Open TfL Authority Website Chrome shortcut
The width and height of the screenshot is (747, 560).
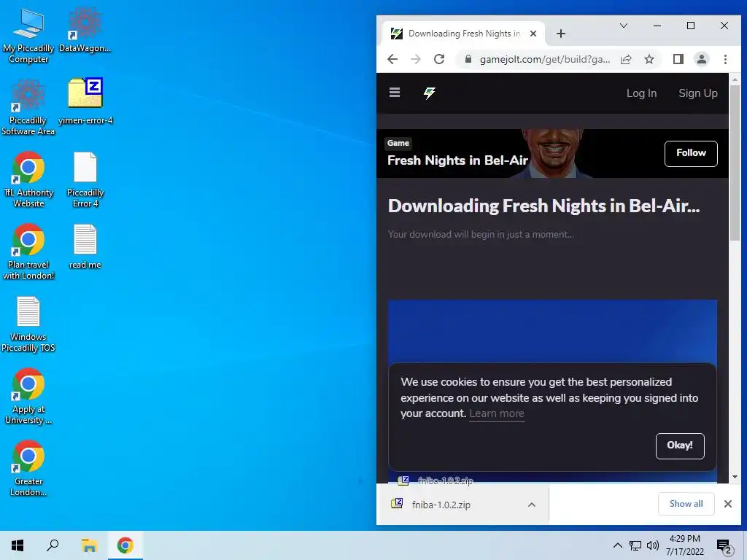28,180
